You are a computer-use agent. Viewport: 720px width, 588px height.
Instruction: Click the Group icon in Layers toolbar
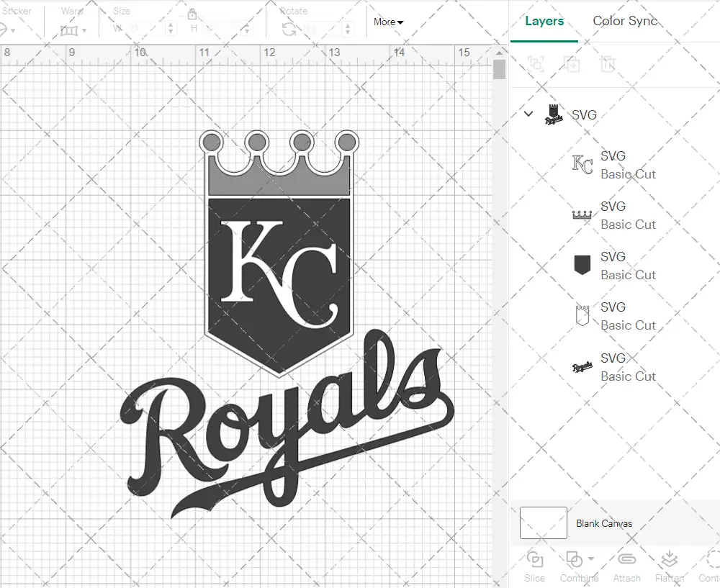(x=535, y=64)
